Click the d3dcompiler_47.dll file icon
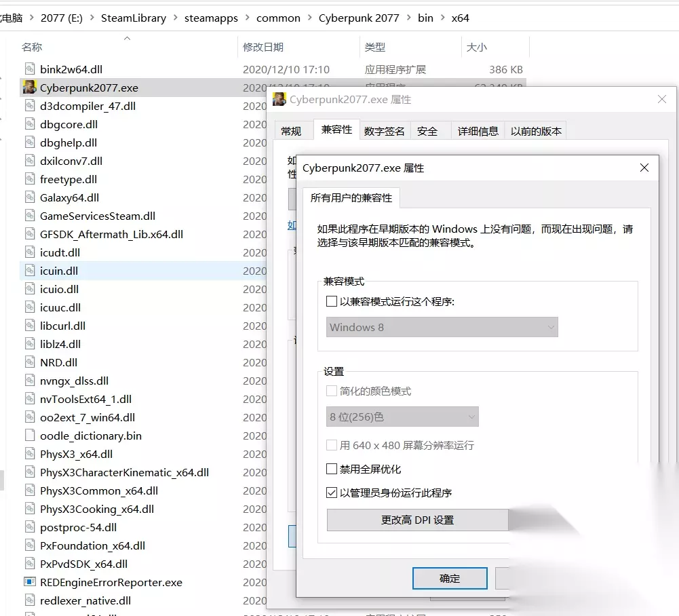The image size is (679, 616). tap(29, 106)
